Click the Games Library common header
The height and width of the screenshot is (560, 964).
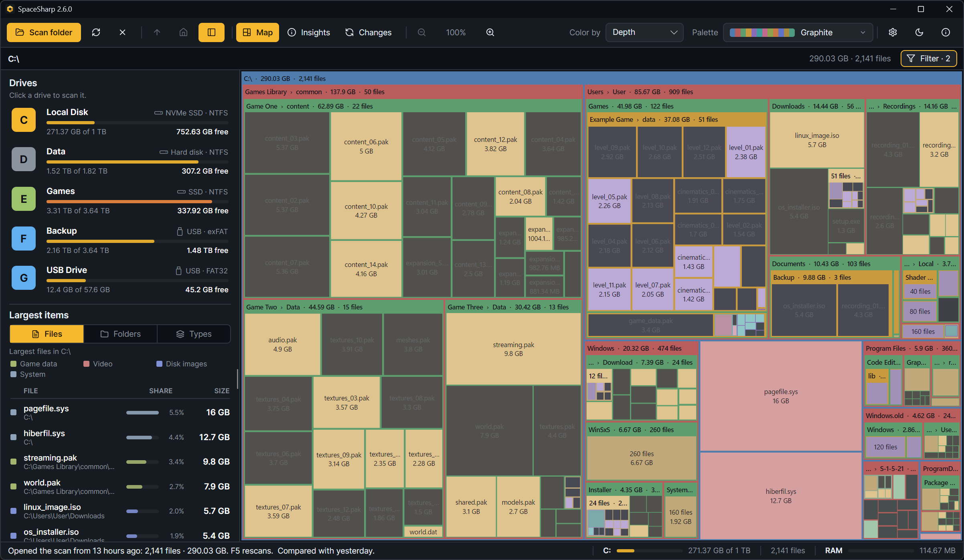coord(413,92)
